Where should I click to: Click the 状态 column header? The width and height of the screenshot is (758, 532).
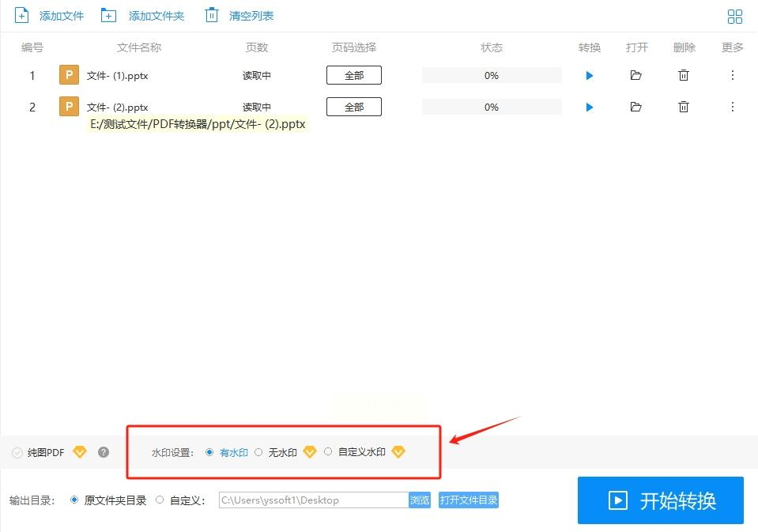point(492,47)
